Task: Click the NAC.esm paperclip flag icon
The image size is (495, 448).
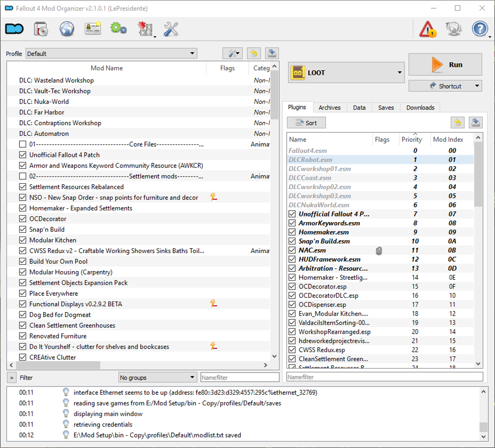Action: (379, 251)
